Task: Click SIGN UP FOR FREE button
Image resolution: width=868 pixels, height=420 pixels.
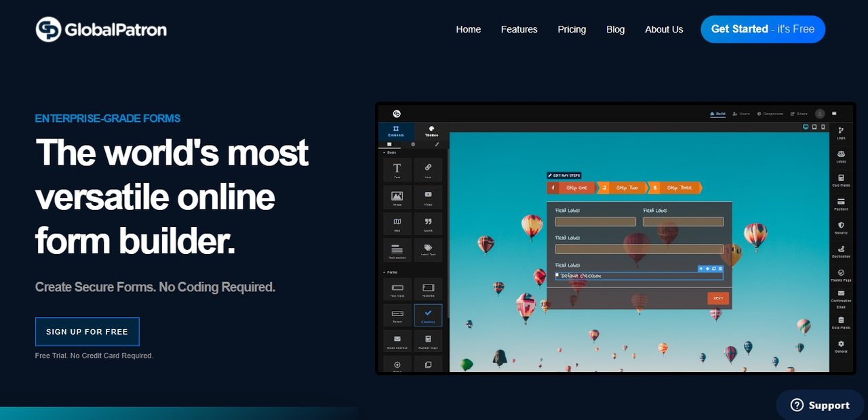Action: click(87, 332)
